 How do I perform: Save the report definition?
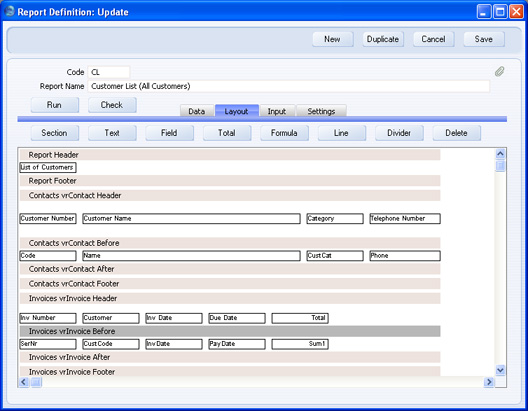click(484, 39)
